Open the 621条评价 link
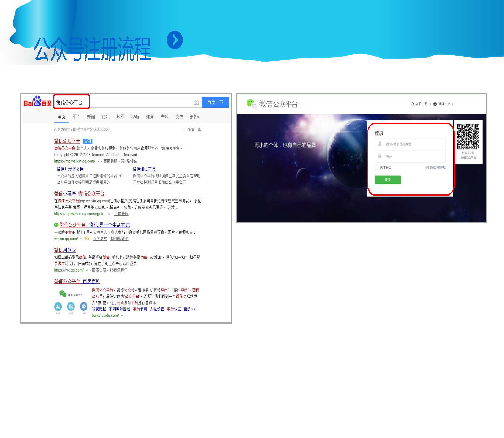This screenshot has height=438, width=504. [x=129, y=161]
